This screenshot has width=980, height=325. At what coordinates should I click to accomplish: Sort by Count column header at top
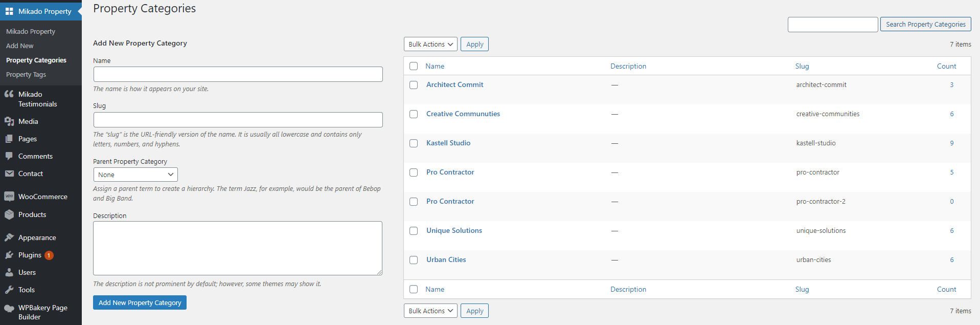(946, 66)
